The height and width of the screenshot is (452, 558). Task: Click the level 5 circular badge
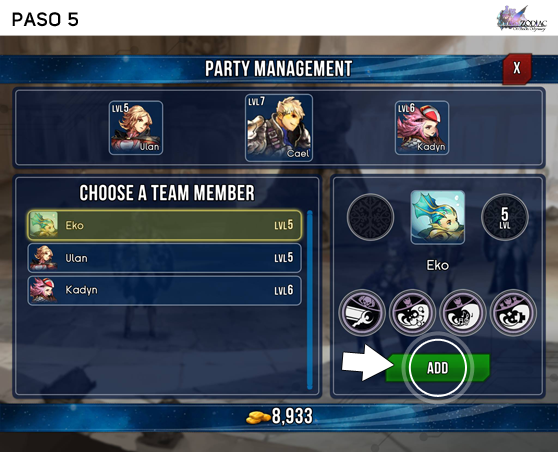click(x=505, y=217)
